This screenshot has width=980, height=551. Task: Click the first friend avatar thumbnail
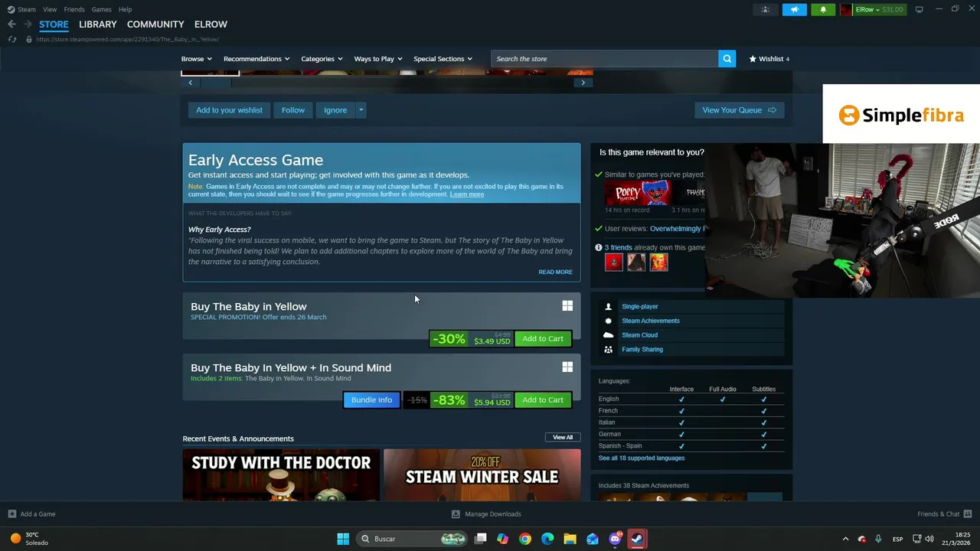(x=614, y=262)
